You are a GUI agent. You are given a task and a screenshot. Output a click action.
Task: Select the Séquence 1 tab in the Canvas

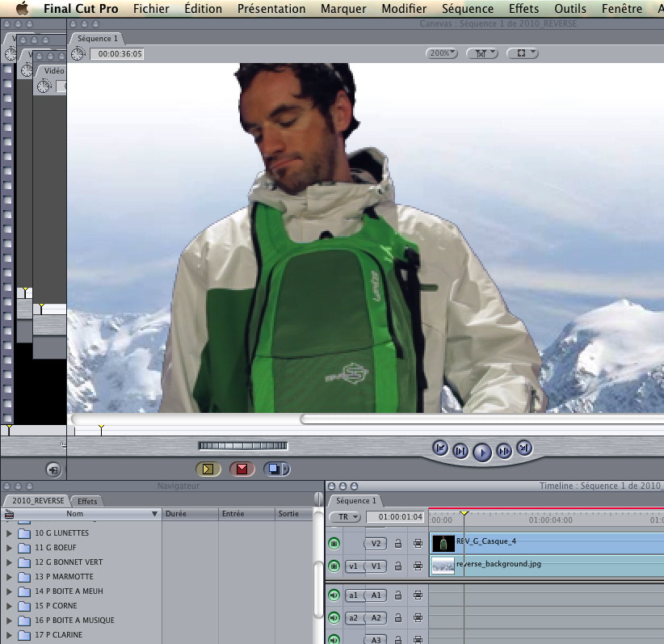tap(98, 39)
